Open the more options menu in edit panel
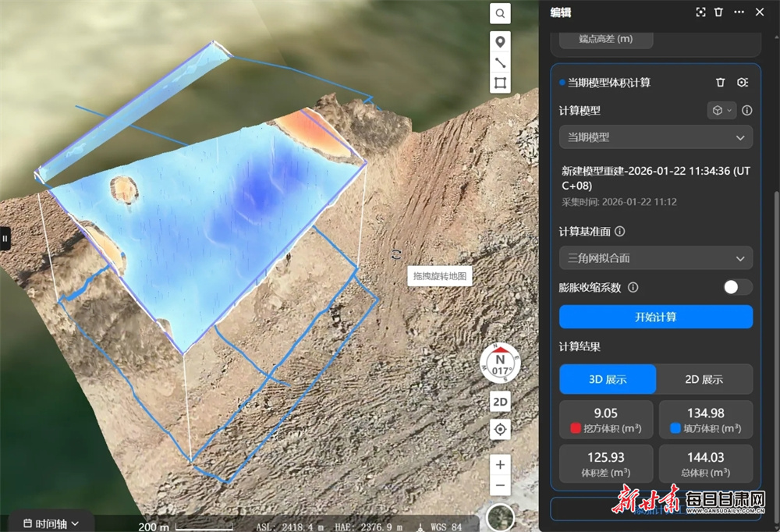This screenshot has width=780, height=532. (x=739, y=12)
